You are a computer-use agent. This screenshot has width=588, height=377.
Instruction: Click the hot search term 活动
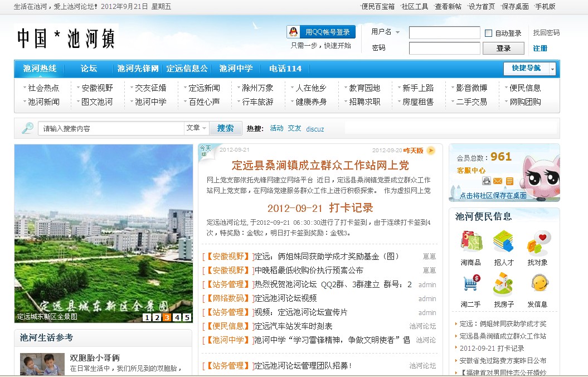coord(277,128)
